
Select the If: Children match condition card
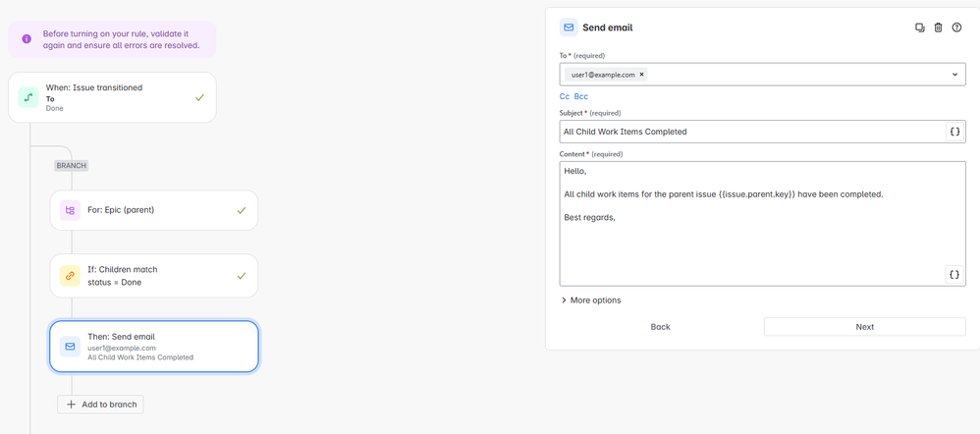(x=154, y=276)
